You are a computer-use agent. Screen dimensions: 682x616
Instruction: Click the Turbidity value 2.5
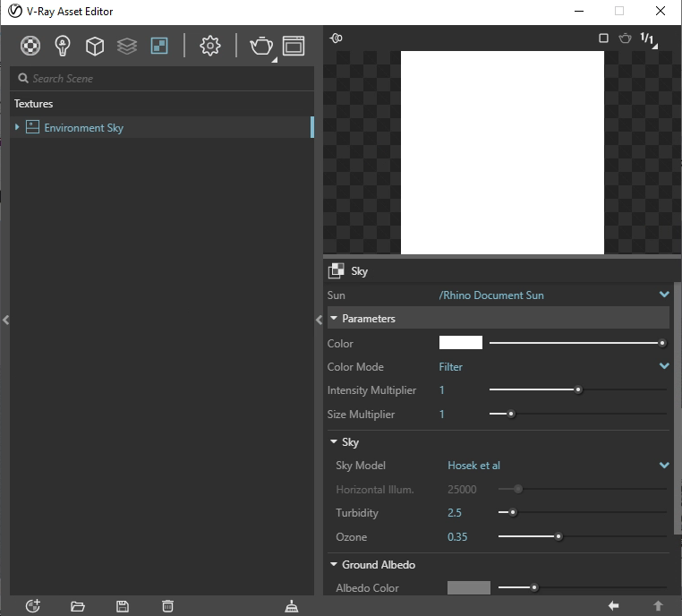point(455,513)
